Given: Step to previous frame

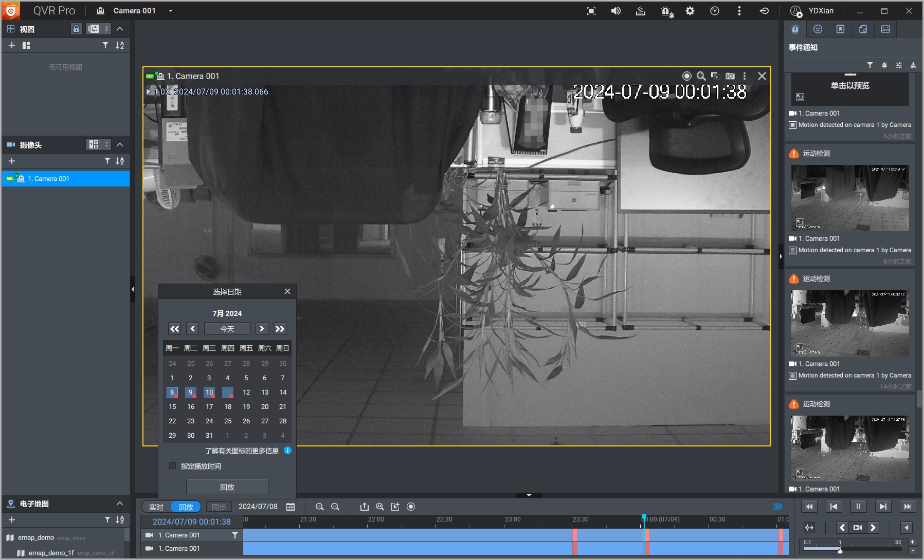Looking at the screenshot, I should [x=834, y=507].
